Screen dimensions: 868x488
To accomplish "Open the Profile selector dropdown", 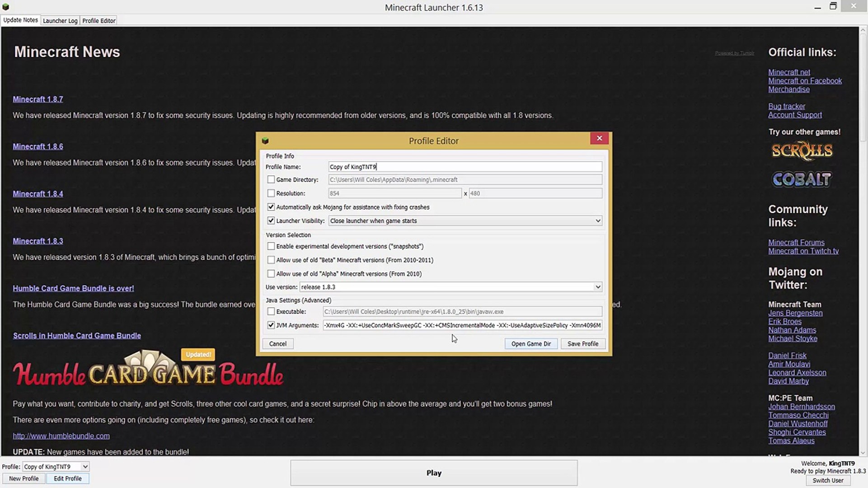I will (x=85, y=466).
